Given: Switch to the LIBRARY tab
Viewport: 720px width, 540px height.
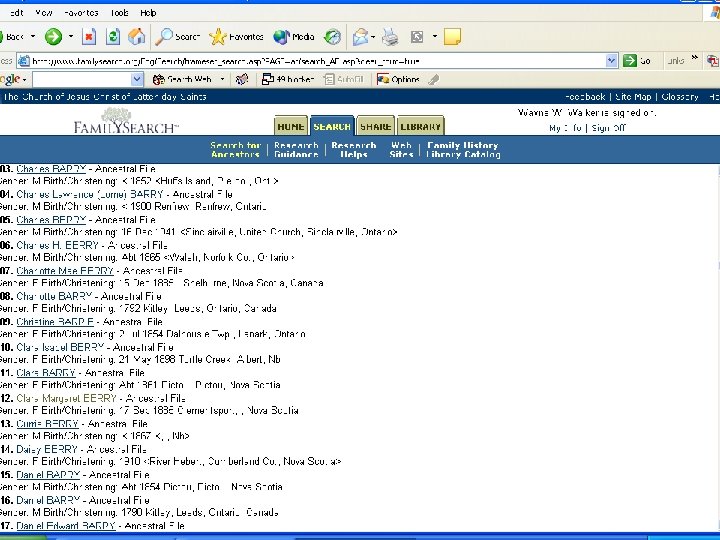Looking at the screenshot, I should pos(420,126).
